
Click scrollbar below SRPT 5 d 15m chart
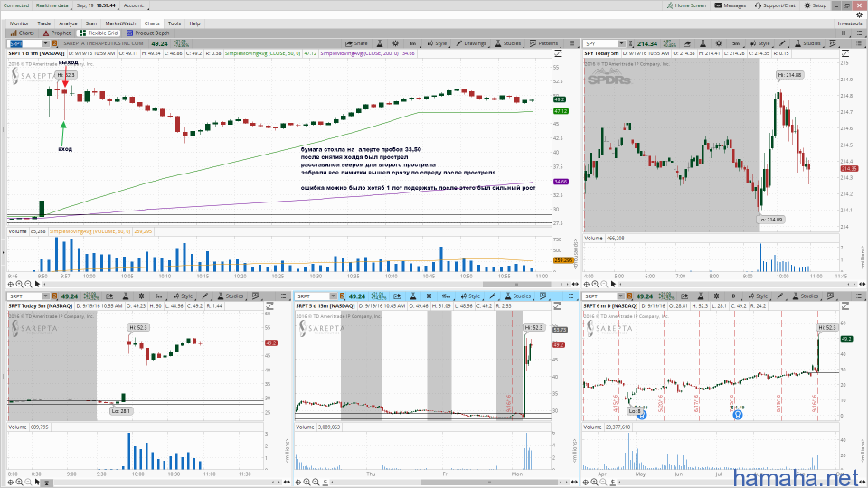(489, 482)
